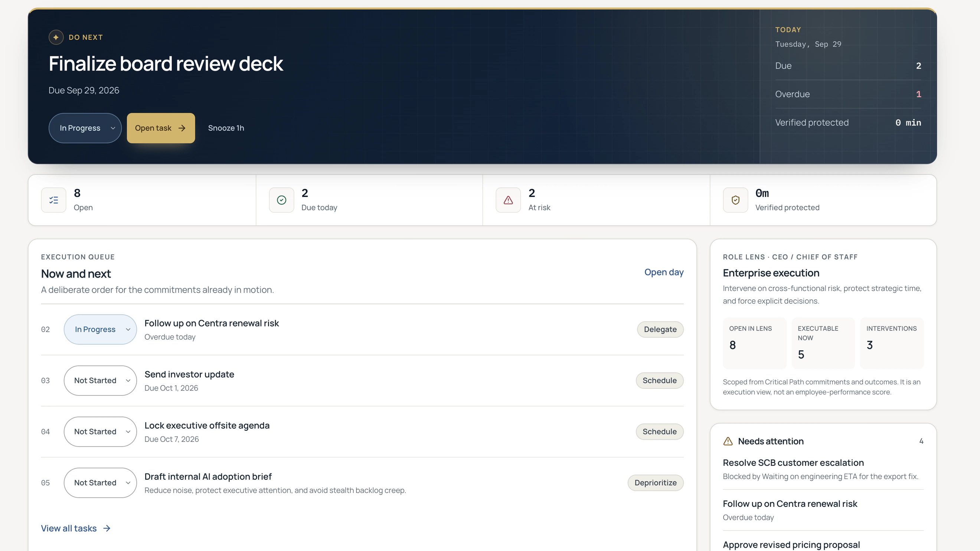This screenshot has width=980, height=551.
Task: Schedule the Lock executive offsite agenda task
Action: click(x=660, y=432)
